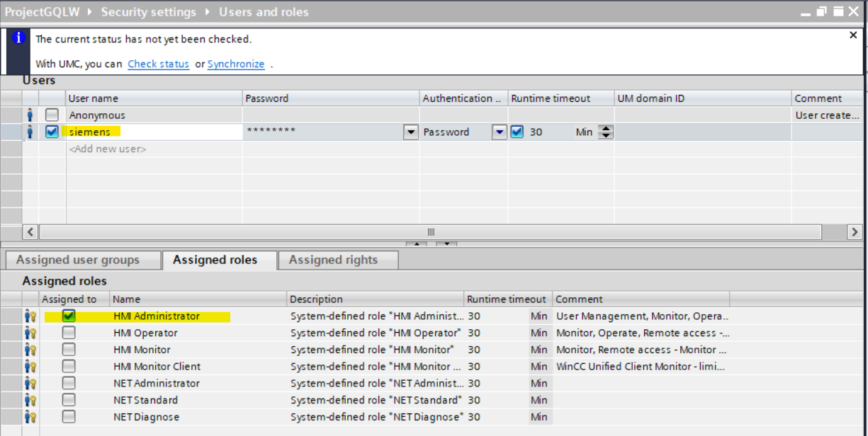Open the password dropdown for siemens
The image size is (868, 436).
click(411, 132)
